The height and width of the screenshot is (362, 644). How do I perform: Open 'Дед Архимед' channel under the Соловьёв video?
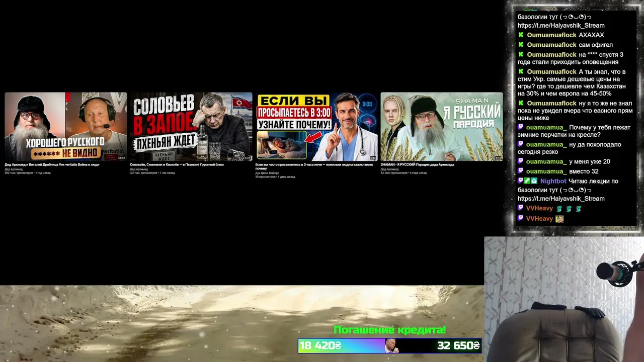click(139, 169)
